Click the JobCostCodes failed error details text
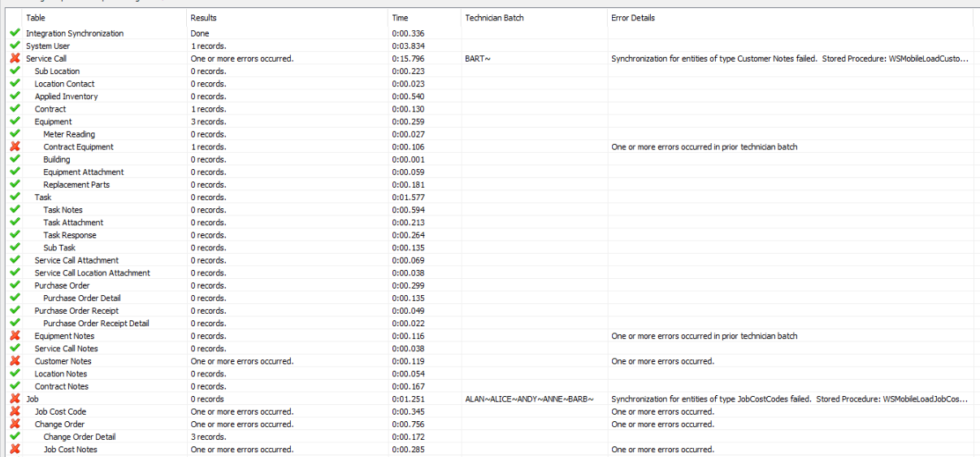The image size is (980, 457). coord(788,399)
